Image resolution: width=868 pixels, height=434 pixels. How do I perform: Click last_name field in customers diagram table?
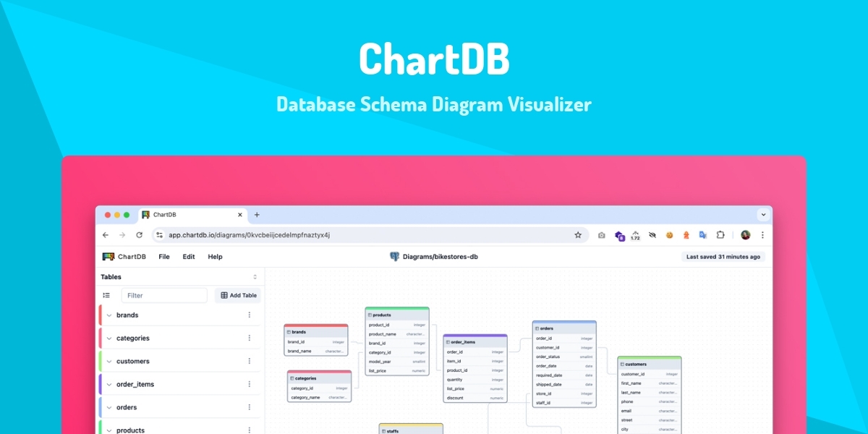650,393
